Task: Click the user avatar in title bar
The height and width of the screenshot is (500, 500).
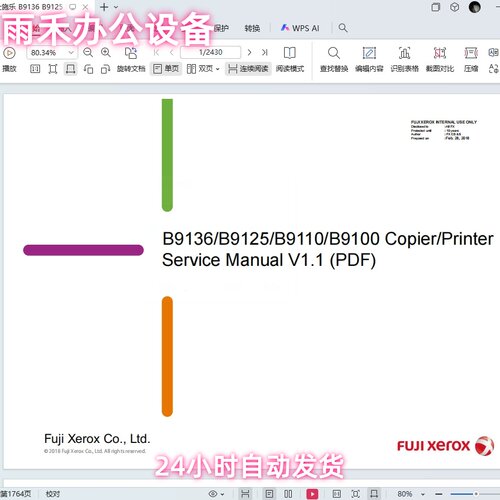Action: click(x=475, y=7)
